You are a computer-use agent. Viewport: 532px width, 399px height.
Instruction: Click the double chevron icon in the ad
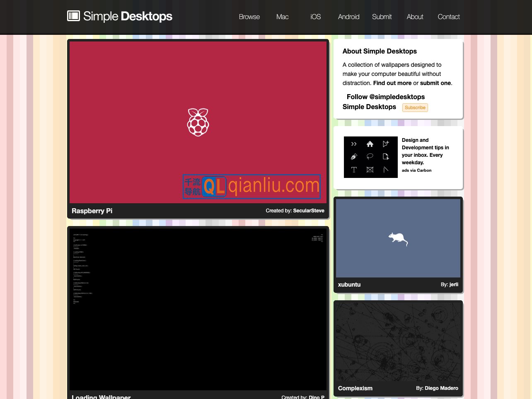354,144
